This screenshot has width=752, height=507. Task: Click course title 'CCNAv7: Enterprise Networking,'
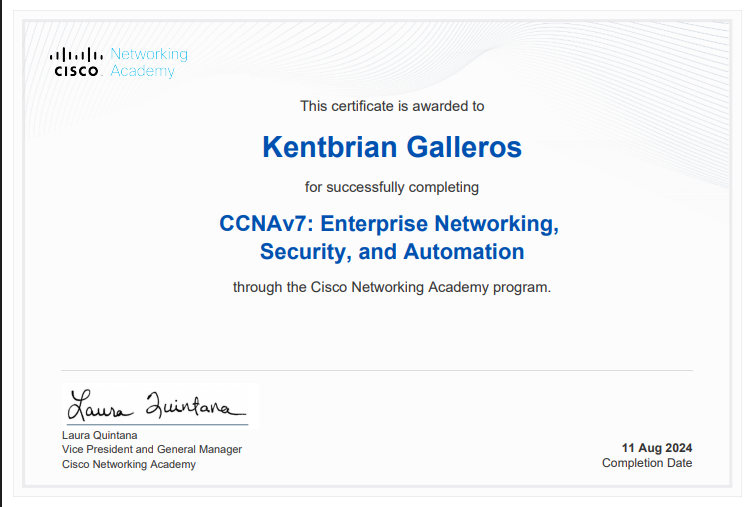[389, 224]
